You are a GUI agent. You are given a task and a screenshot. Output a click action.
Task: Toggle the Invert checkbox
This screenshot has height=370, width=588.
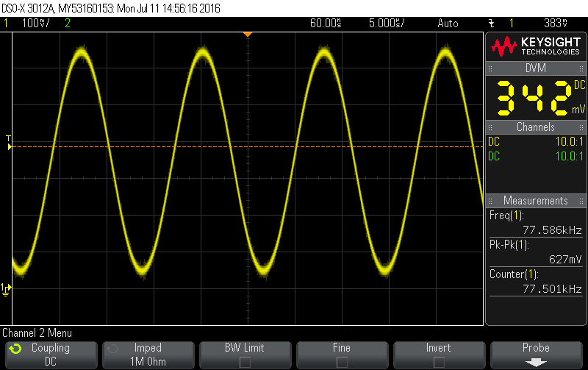439,362
